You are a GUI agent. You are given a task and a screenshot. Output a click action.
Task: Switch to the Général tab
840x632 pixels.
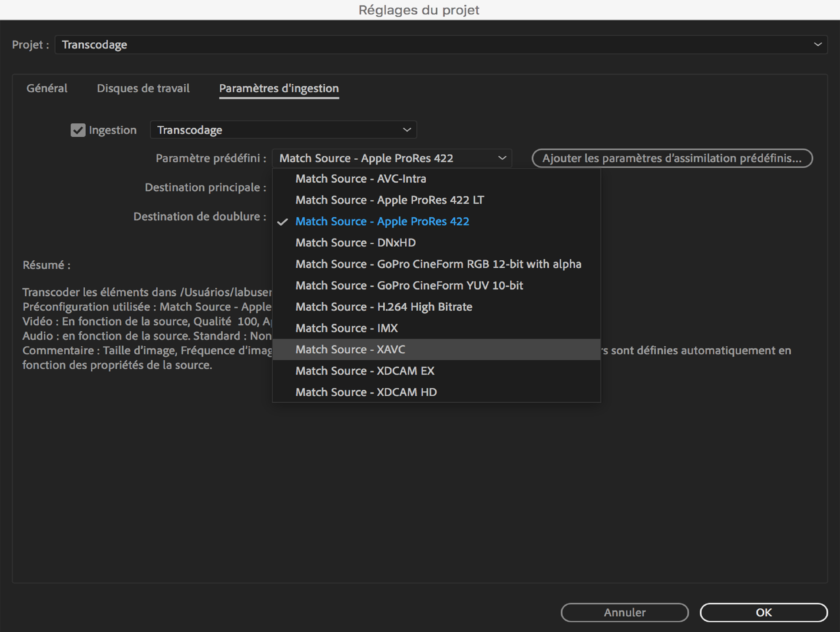point(47,88)
